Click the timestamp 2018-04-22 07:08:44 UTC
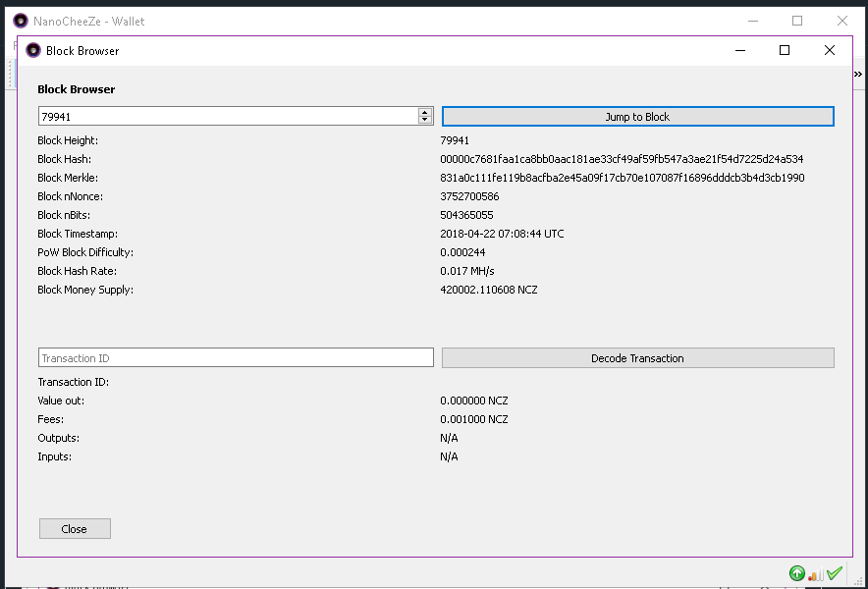This screenshot has width=868, height=589. [x=502, y=234]
